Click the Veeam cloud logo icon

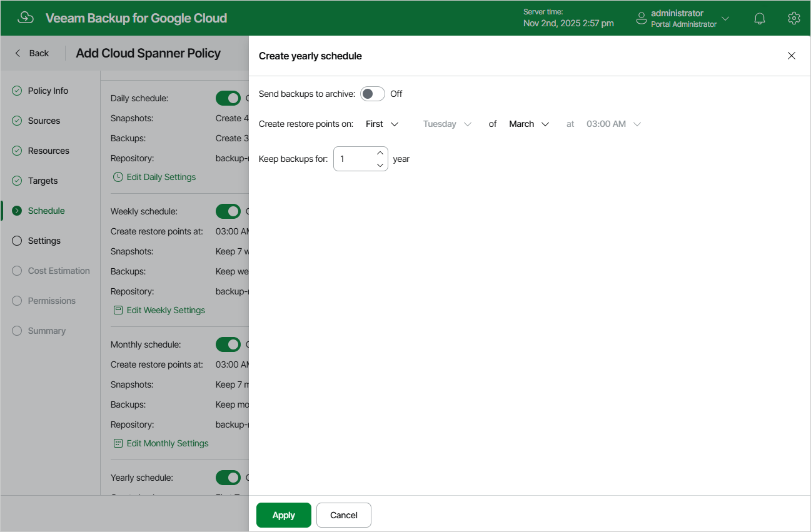pyautogui.click(x=26, y=18)
